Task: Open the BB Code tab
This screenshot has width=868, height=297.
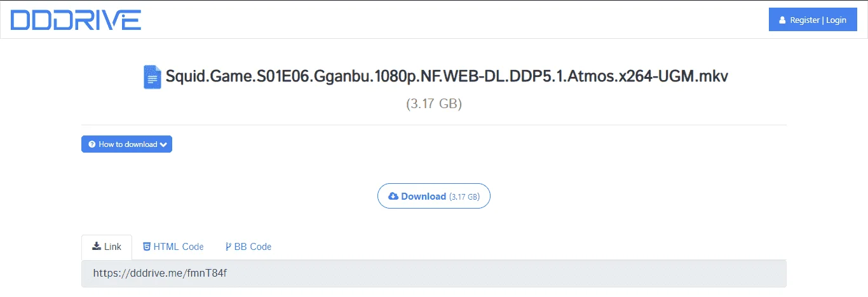Action: pyautogui.click(x=248, y=247)
